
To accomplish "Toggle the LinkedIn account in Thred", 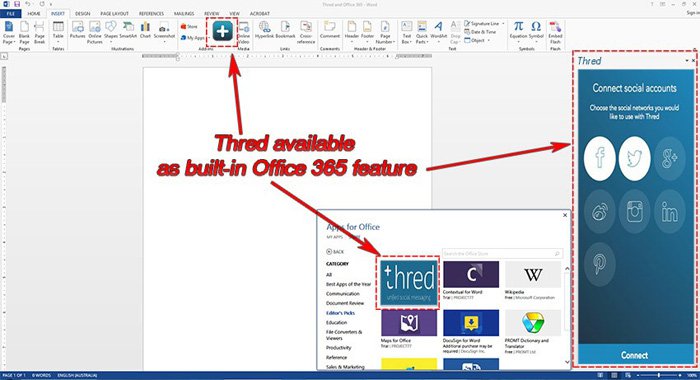I will tap(669, 212).
